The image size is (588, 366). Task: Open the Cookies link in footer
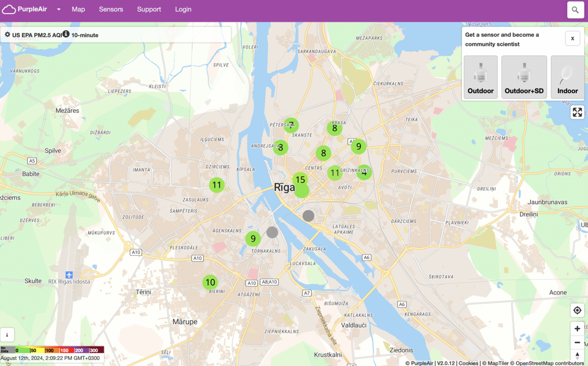(468, 363)
